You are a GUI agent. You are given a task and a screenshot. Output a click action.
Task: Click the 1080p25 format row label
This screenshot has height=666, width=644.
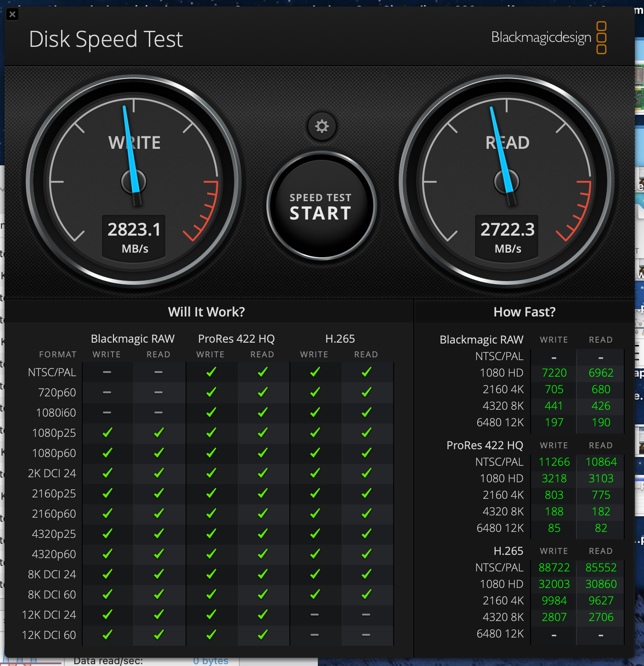pos(54,433)
